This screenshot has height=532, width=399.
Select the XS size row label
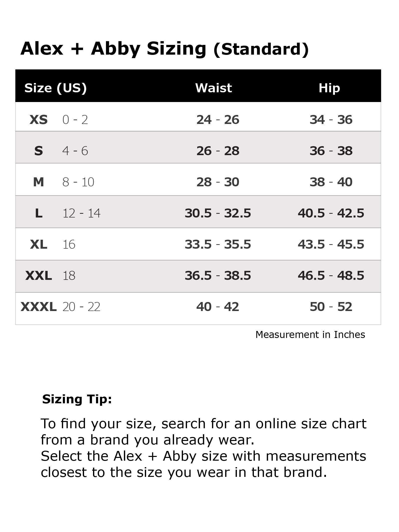click(x=38, y=120)
